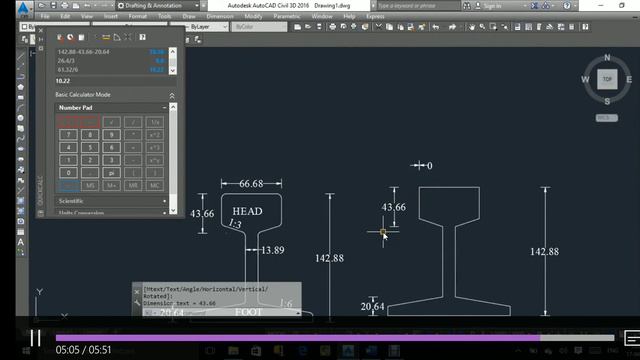Click the Copy icon beside Cut
640x360 pixels.
point(389,27)
